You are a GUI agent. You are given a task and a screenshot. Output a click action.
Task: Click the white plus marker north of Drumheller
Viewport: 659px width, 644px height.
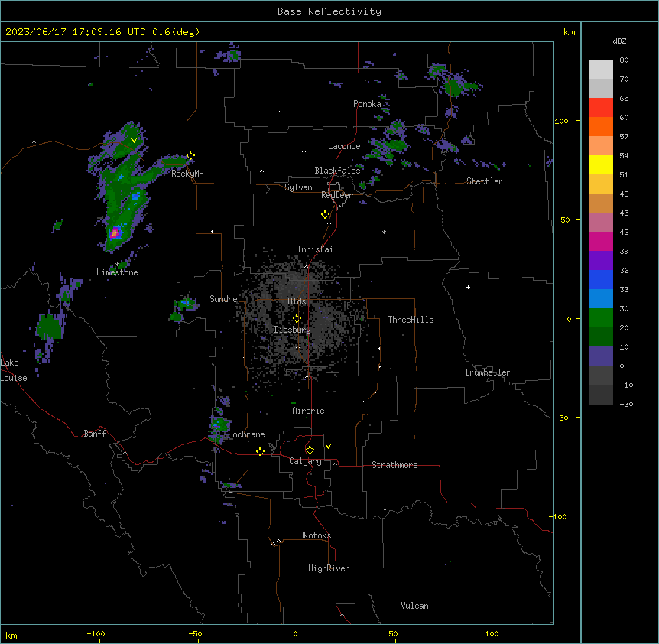click(468, 287)
